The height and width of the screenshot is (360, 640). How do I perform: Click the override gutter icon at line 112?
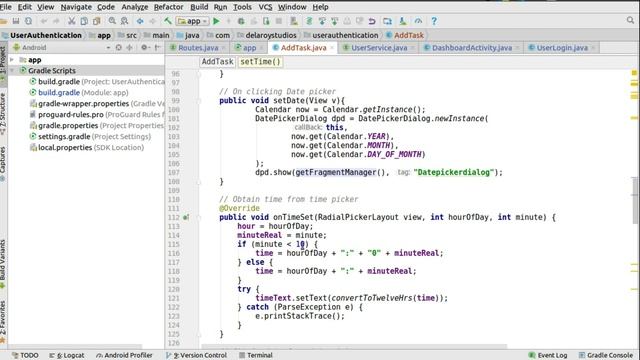186,217
